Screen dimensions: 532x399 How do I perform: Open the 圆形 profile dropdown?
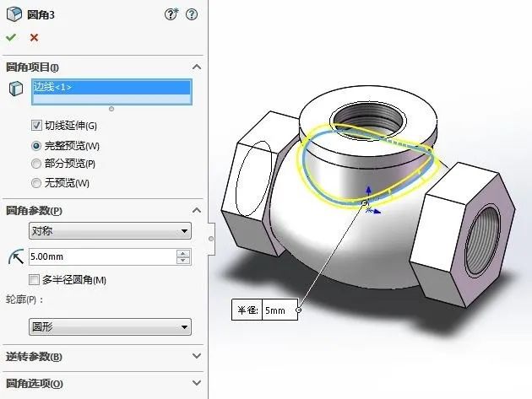pos(110,326)
